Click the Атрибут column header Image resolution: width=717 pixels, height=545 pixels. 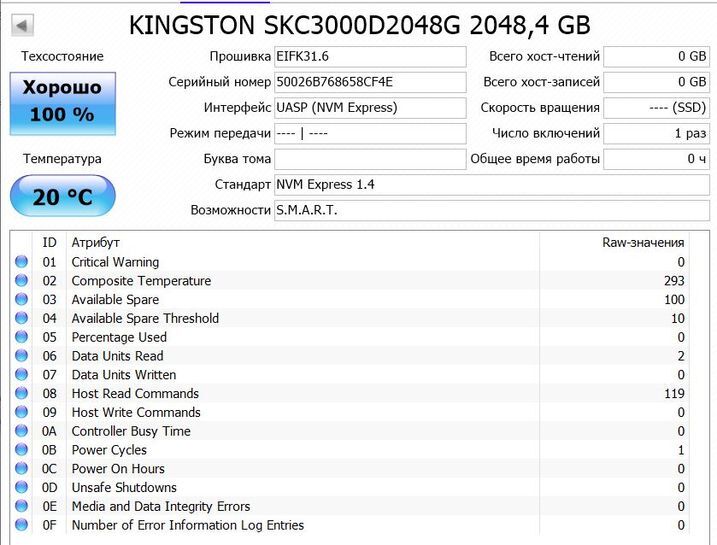pos(96,243)
